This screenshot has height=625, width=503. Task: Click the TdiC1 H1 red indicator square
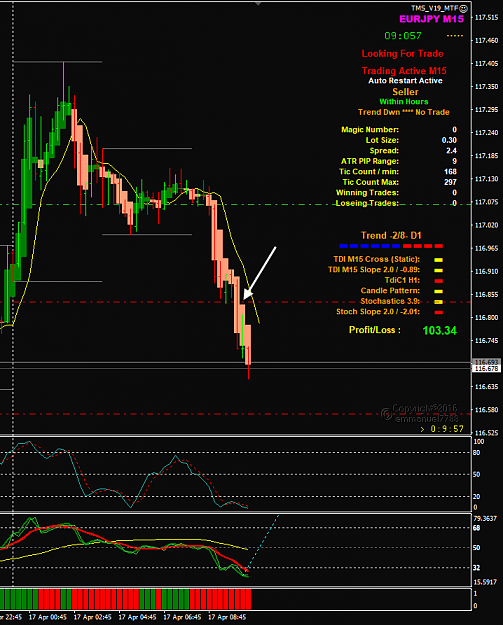438,281
